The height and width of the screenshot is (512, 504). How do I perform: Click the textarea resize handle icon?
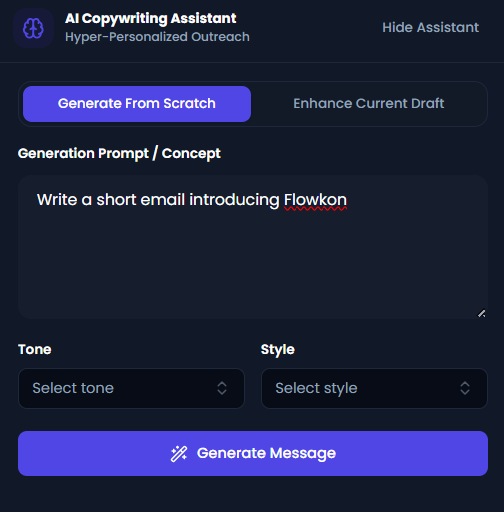[481, 313]
